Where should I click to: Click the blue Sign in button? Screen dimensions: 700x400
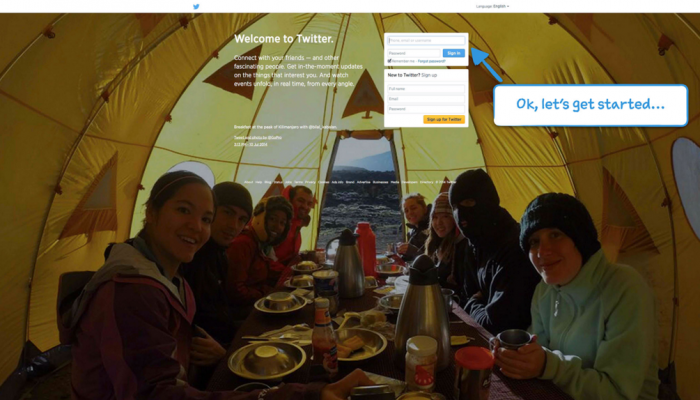click(x=454, y=53)
